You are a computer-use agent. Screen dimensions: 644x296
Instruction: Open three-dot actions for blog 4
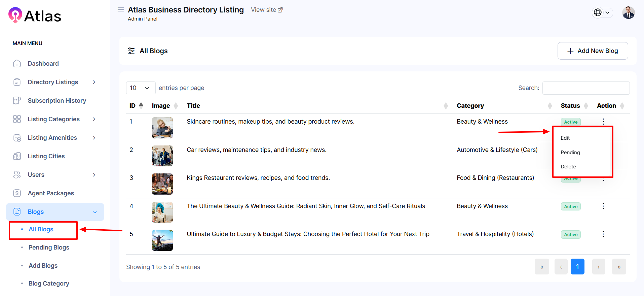click(x=603, y=206)
